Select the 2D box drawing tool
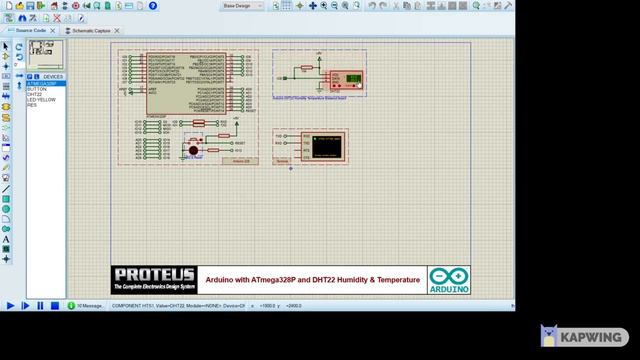Viewport: 640px width, 360px height. click(x=6, y=199)
